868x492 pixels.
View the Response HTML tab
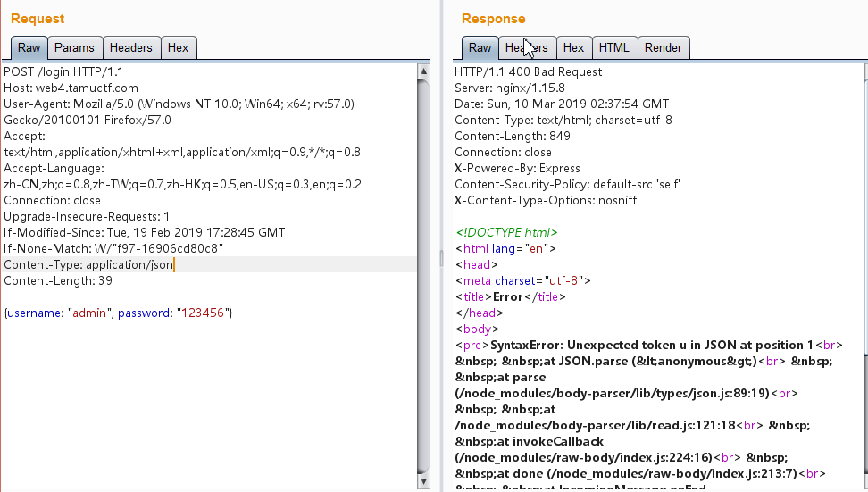(613, 48)
